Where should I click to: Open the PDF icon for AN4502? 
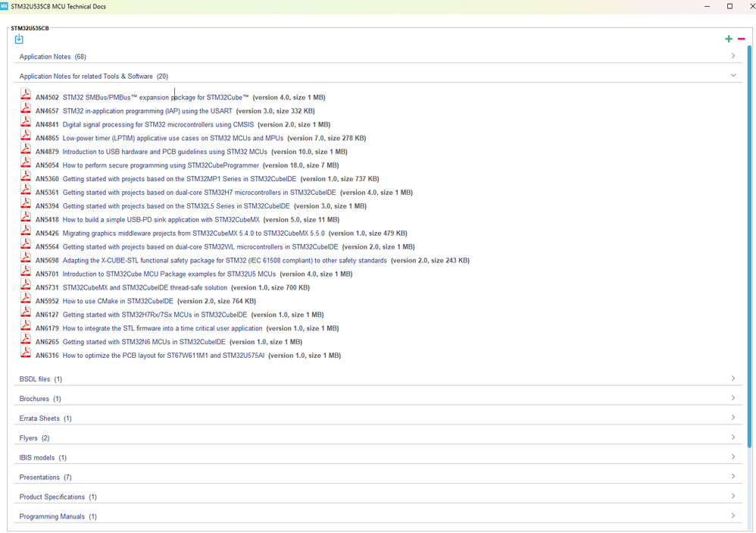26,93
